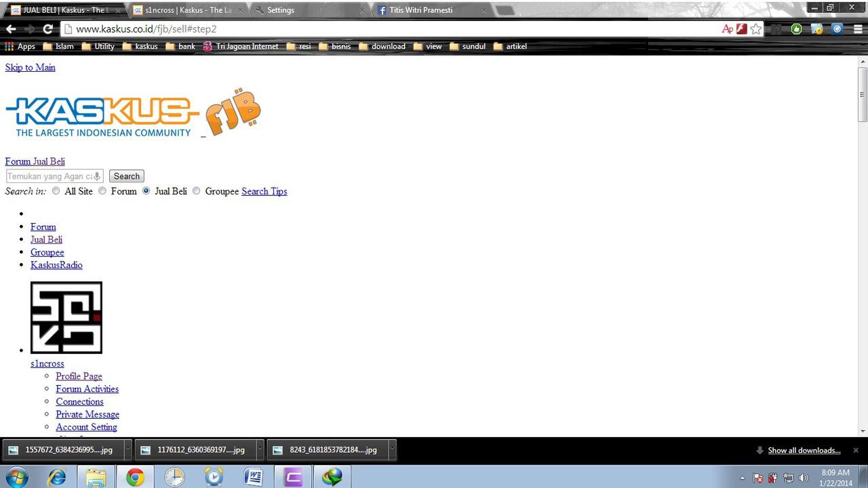Open the green thumbs-up extension

[797, 29]
